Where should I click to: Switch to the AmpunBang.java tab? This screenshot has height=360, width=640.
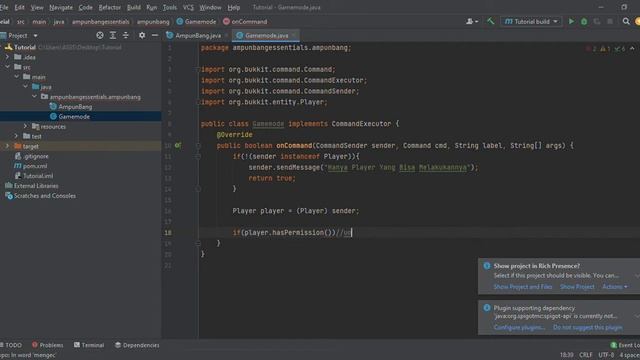(x=198, y=36)
